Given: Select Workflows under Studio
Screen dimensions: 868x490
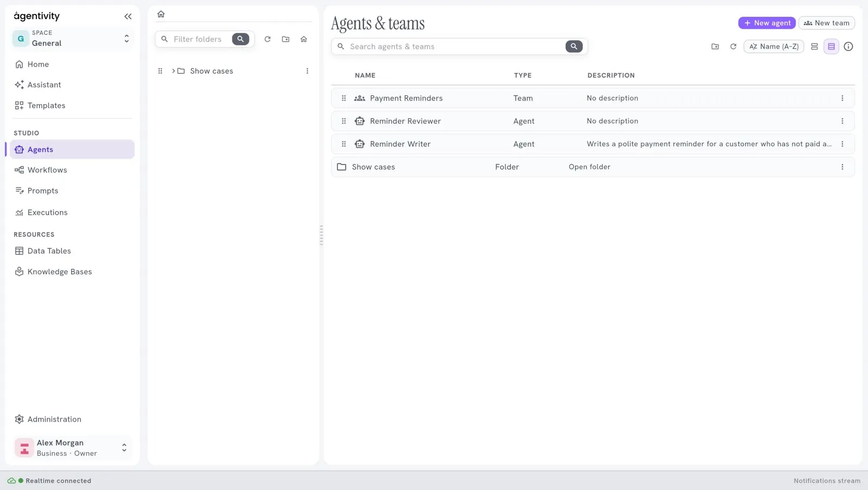Looking at the screenshot, I should (72, 170).
